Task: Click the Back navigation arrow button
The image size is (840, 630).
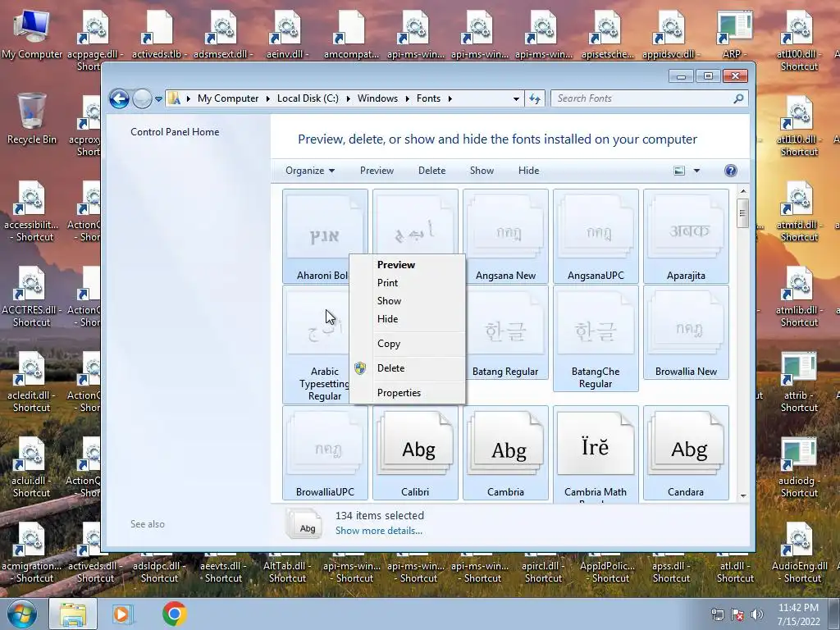Action: [119, 98]
